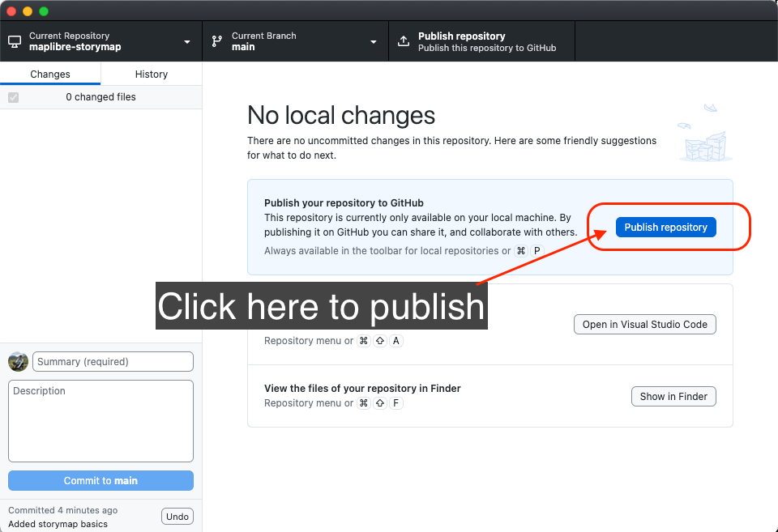Click the user avatar beside Summary field
Viewport: 778px width, 532px height.
click(18, 362)
